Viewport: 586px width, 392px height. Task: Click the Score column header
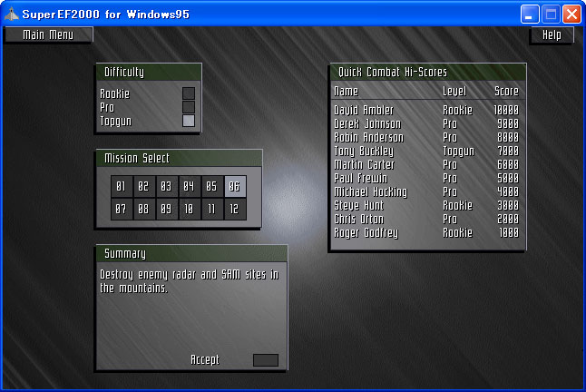(x=506, y=91)
